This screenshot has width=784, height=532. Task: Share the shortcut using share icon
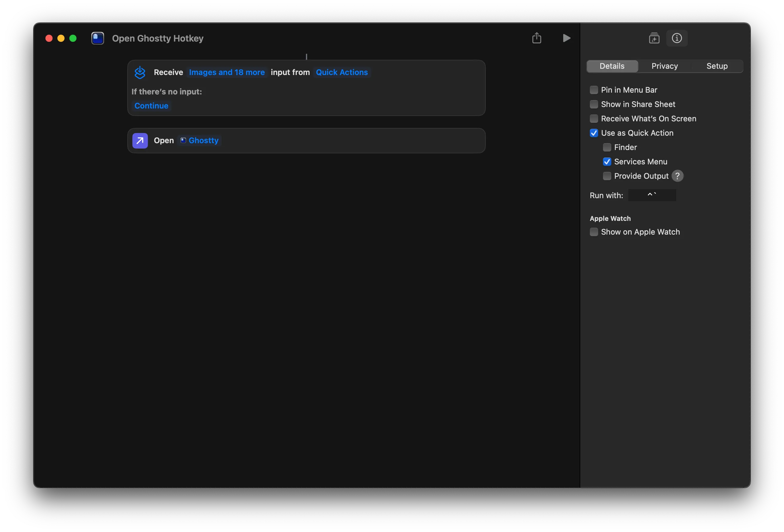click(x=537, y=38)
